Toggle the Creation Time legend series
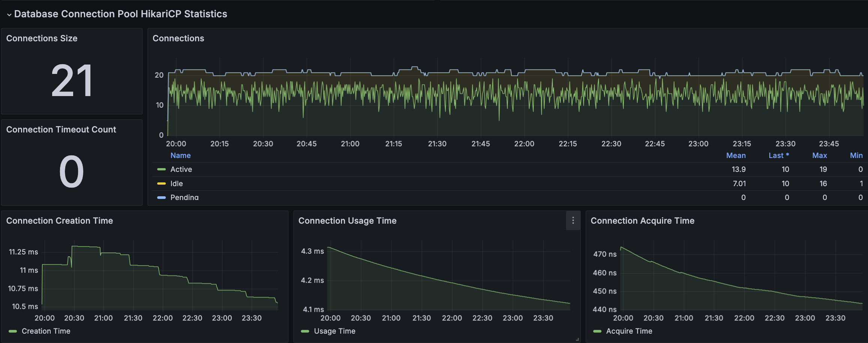 click(46, 331)
